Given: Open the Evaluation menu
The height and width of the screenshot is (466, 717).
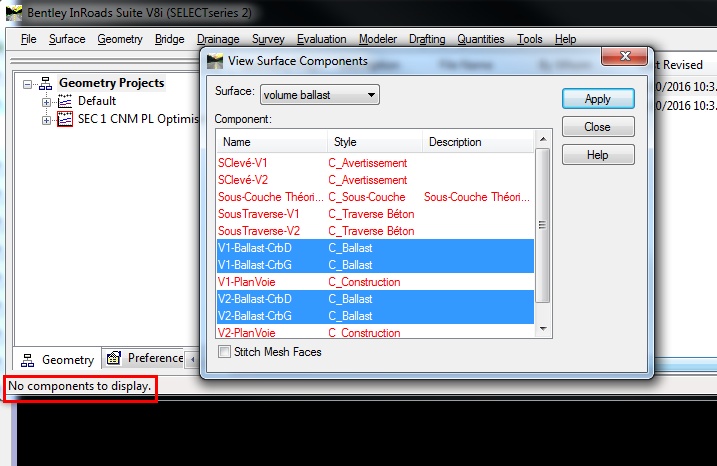Looking at the screenshot, I should 321,39.
